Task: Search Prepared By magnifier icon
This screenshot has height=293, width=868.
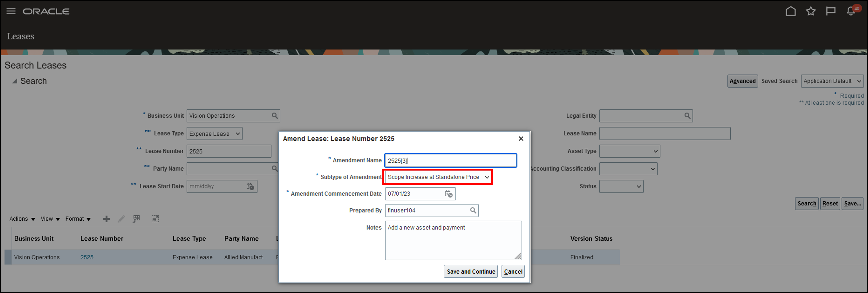Action: (473, 210)
